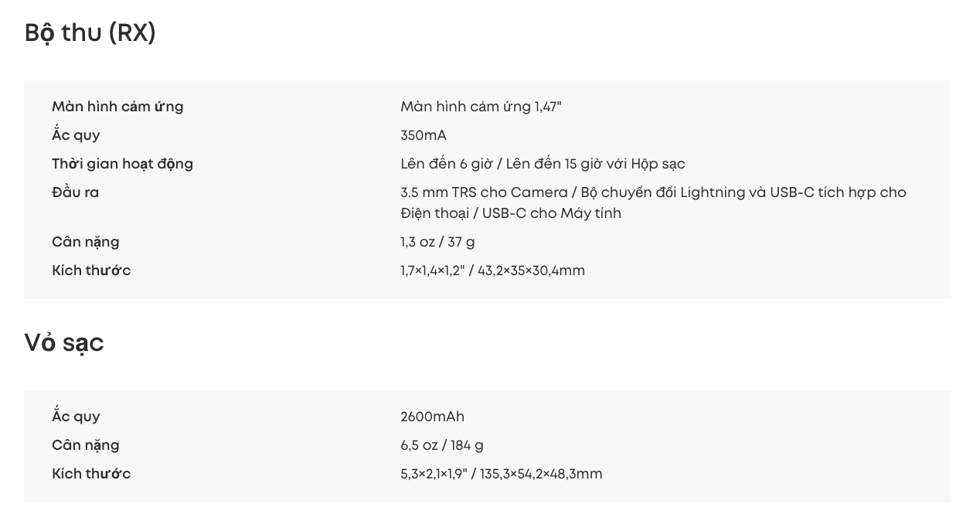Viewport: 980px width, 531px height.
Task: Click the charging case "Kích thước" label
Action: [91, 474]
